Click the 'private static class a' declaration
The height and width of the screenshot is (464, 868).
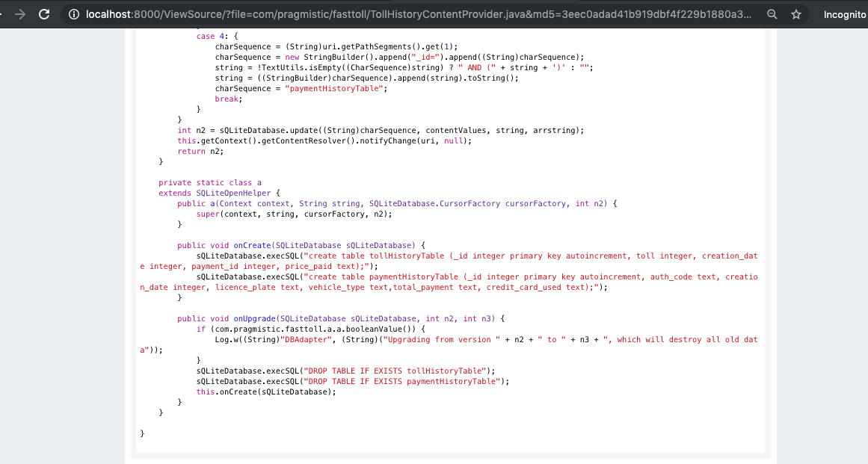pos(210,182)
